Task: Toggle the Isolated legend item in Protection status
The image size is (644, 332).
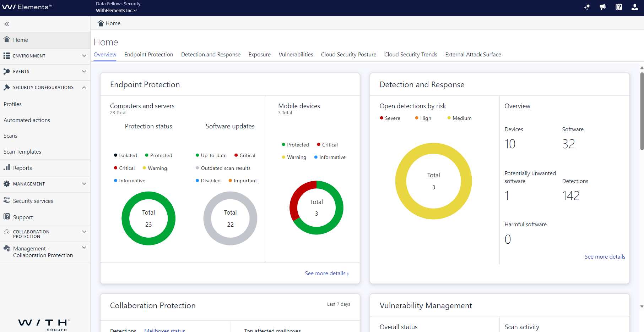Action: click(125, 155)
